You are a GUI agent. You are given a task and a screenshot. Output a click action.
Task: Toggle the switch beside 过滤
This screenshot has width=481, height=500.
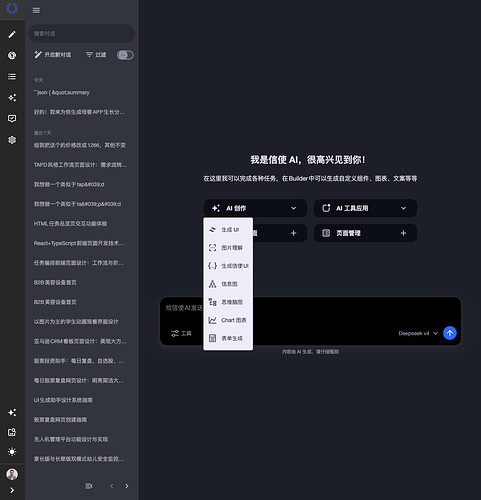[x=125, y=55]
